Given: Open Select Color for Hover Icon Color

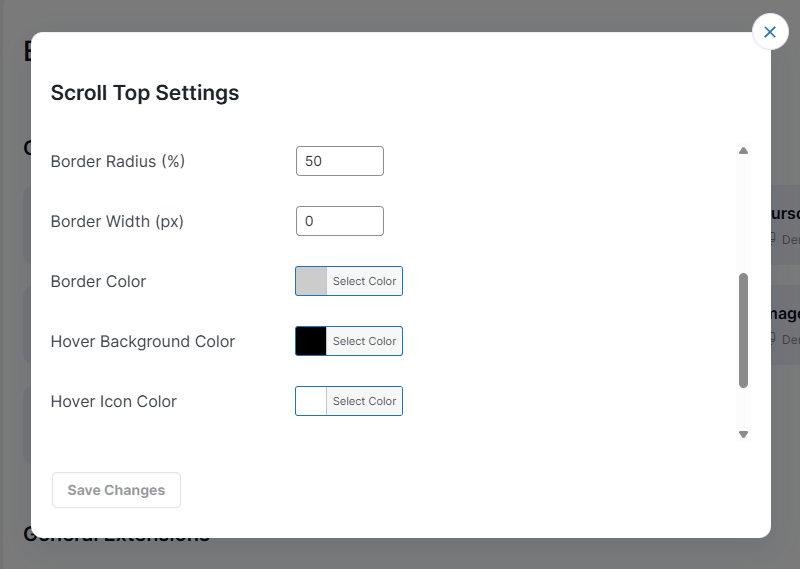Looking at the screenshot, I should 364,401.
